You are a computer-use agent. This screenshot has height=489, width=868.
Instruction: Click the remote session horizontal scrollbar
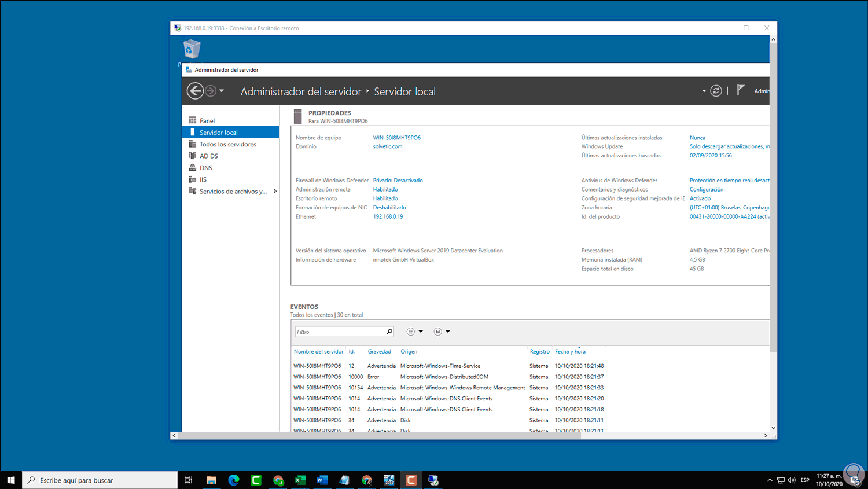point(379,436)
